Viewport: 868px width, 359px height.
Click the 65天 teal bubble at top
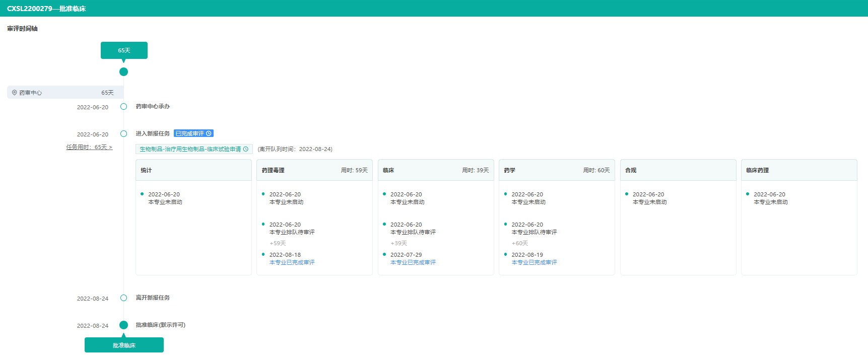[124, 50]
